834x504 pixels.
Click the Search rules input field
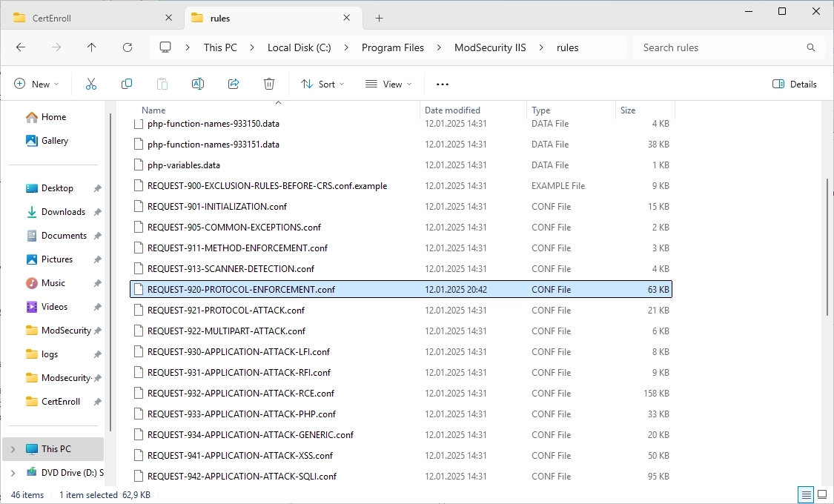pyautogui.click(x=719, y=47)
